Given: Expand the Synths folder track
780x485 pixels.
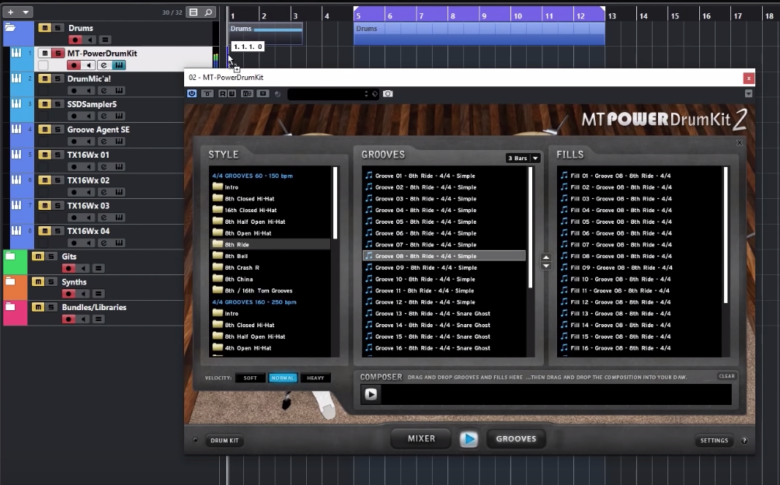Looking at the screenshot, I should pos(10,282).
